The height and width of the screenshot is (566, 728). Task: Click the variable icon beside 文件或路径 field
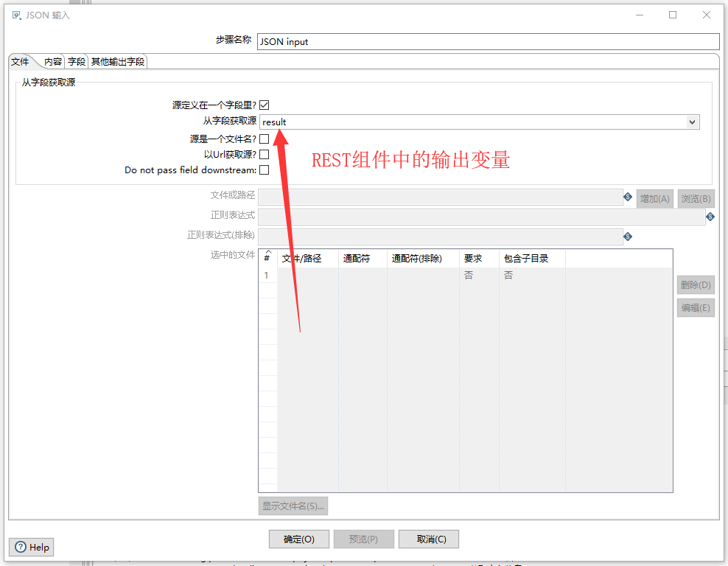coord(628,198)
